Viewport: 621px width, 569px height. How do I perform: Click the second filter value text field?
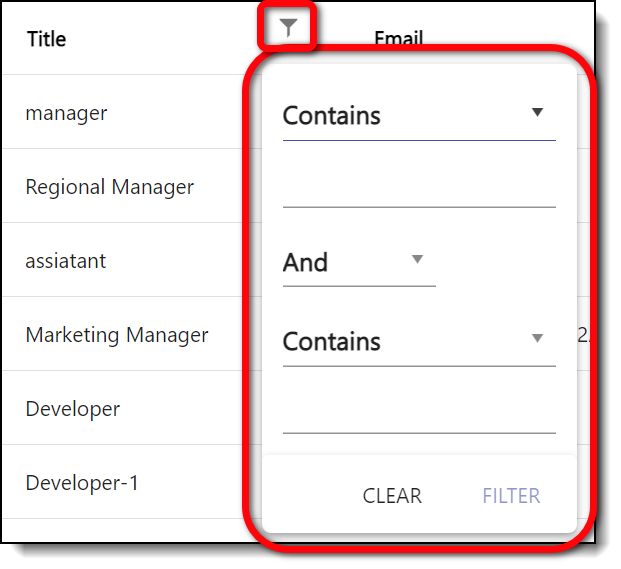click(418, 414)
